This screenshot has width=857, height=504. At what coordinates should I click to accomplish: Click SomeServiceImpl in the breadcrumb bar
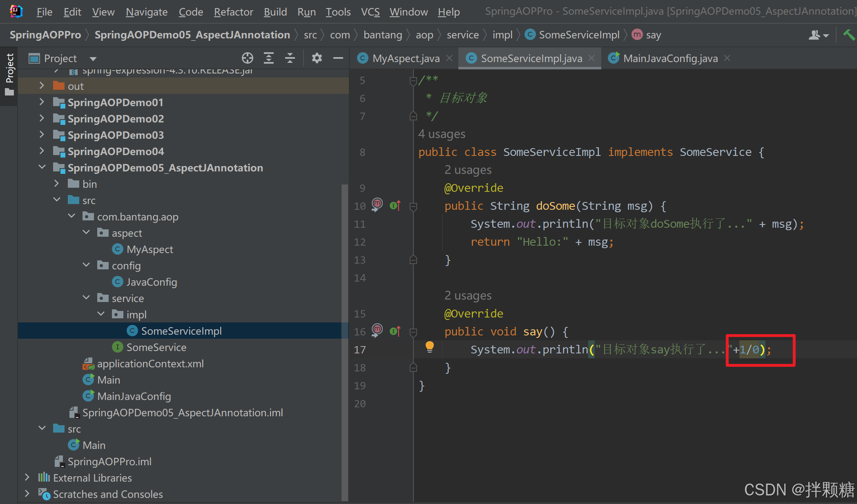[x=579, y=35]
